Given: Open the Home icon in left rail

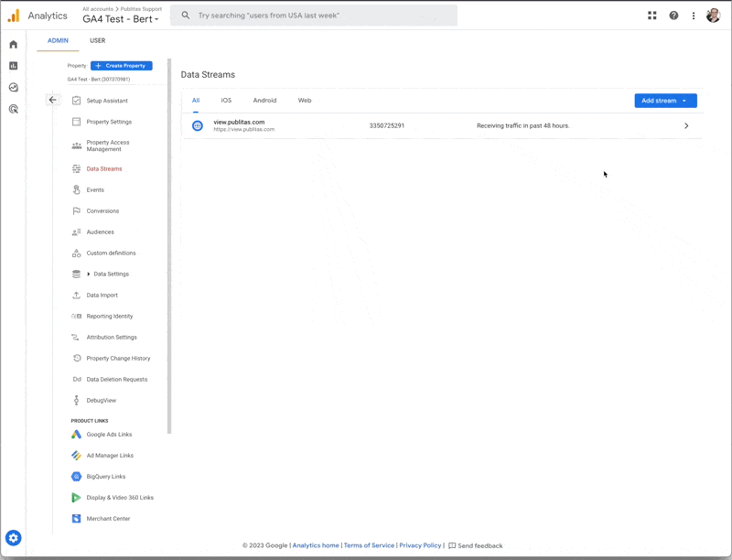Looking at the screenshot, I should 13,44.
